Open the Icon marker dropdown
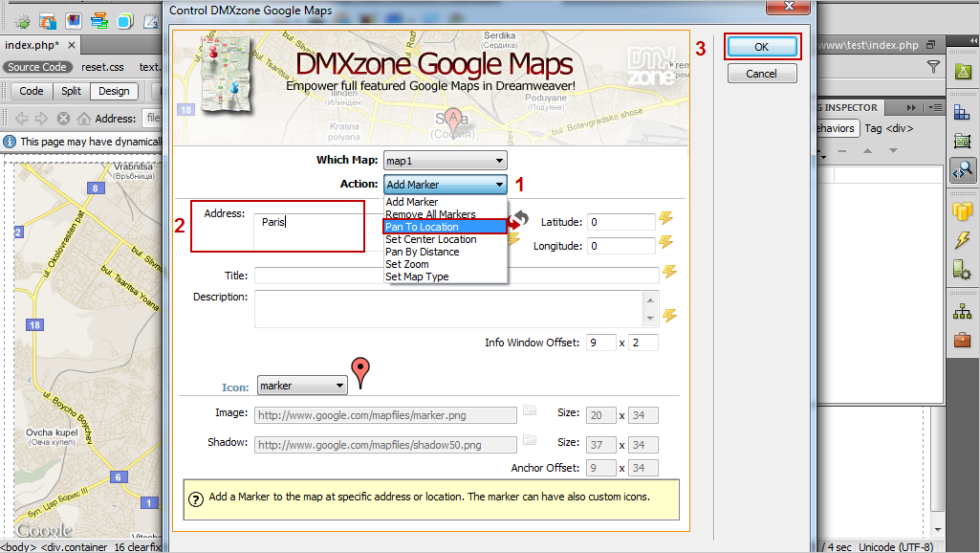Screen dimensions: 980x553 point(302,386)
